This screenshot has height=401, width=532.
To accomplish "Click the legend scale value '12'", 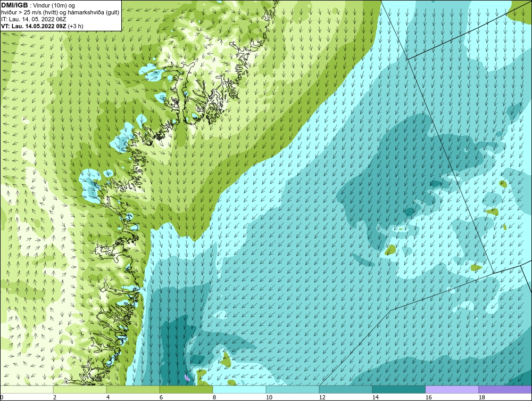I will 322,397.
